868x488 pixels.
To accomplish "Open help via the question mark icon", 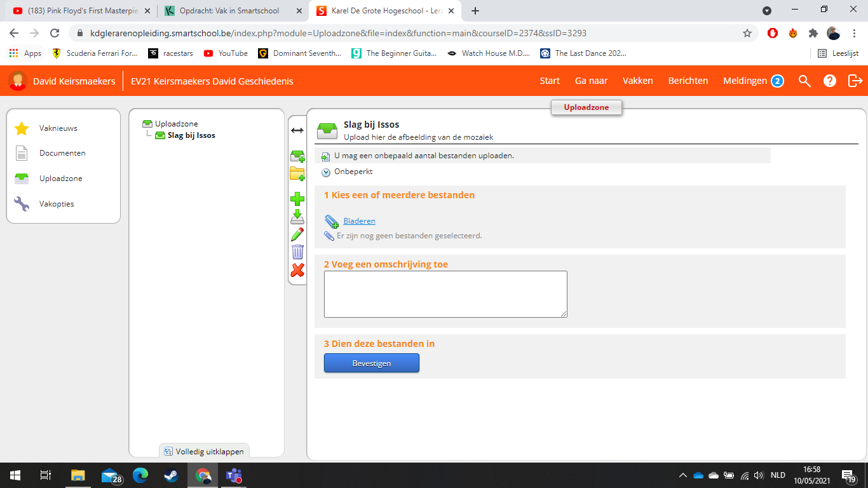I will click(x=829, y=81).
